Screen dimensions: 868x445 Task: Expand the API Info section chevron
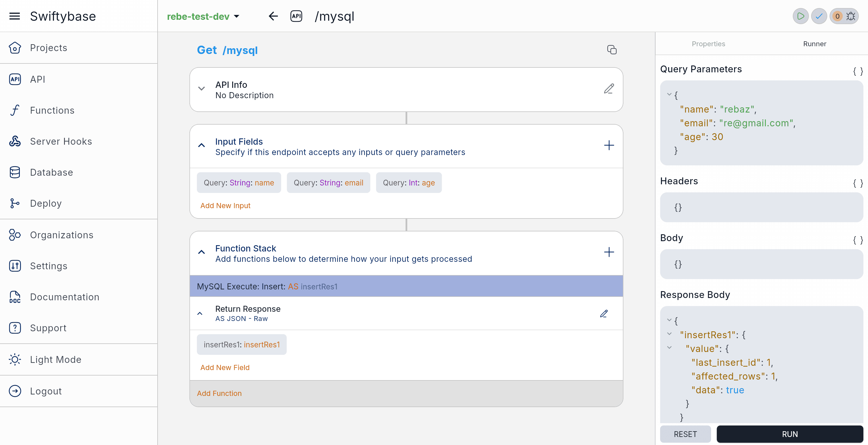[x=201, y=89]
